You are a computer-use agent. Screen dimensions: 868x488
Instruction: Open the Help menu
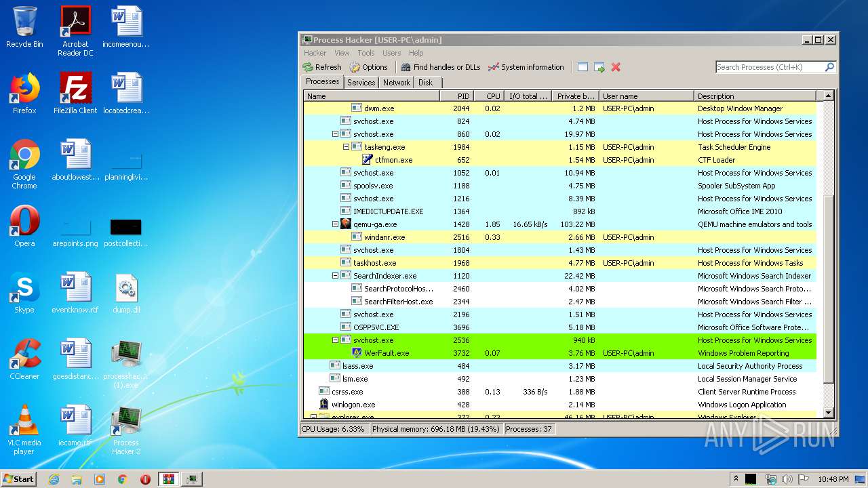tap(416, 53)
